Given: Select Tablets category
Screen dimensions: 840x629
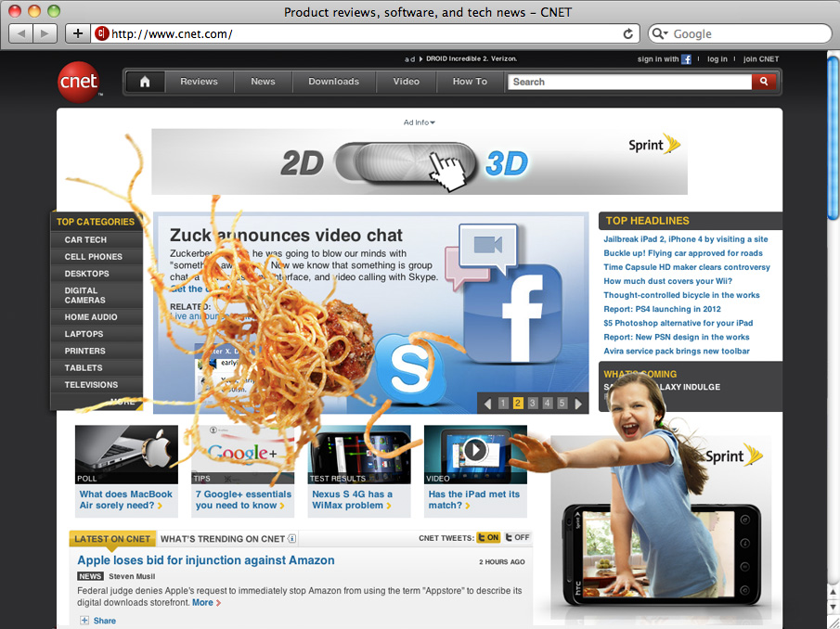Looking at the screenshot, I should point(83,367).
